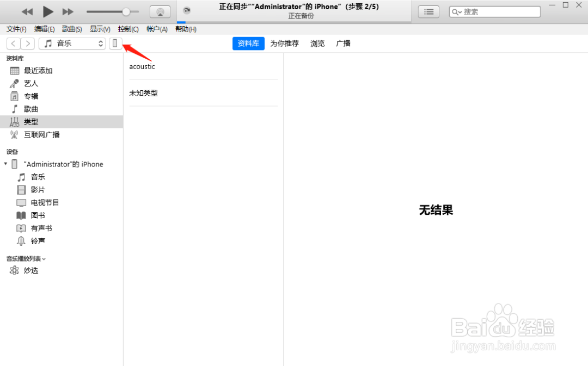Click the iPhone icon in devices list
Viewport: 588px width, 366px height.
tap(15, 164)
